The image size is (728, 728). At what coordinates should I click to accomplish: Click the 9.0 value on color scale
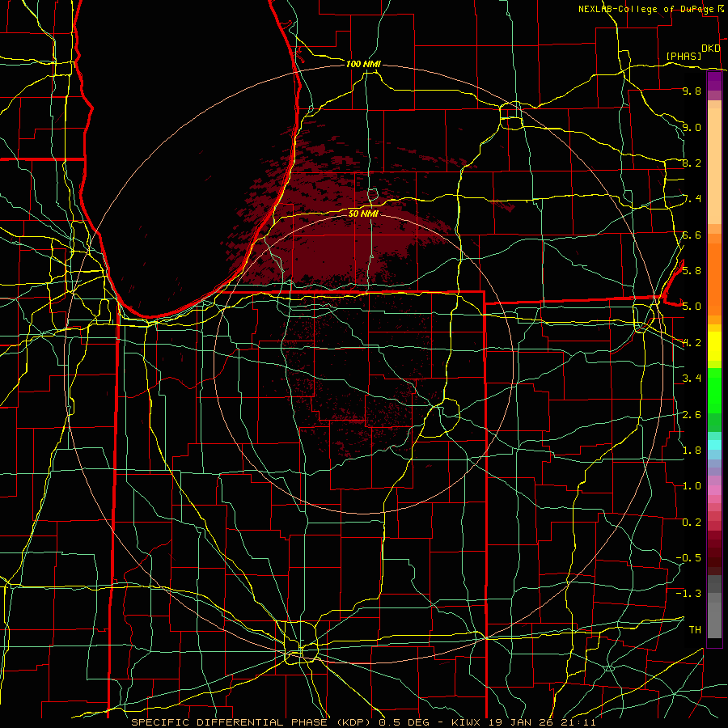point(692,127)
